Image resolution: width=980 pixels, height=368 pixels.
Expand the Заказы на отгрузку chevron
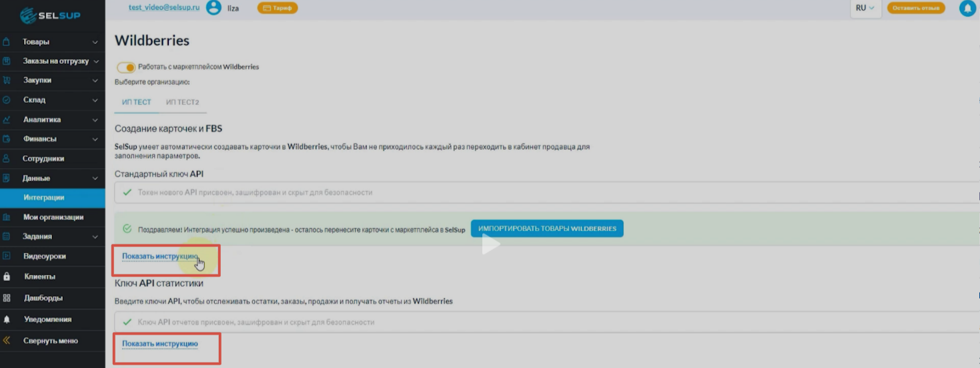95,61
